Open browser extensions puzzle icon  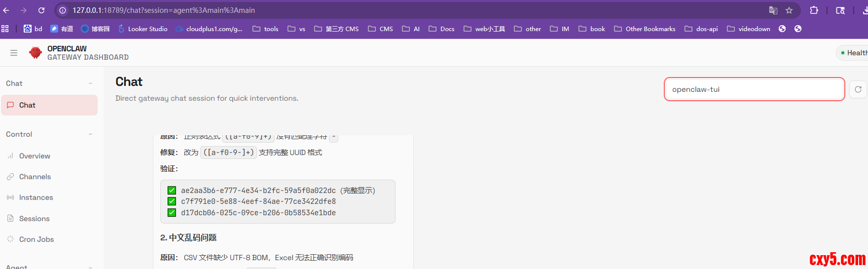[814, 10]
